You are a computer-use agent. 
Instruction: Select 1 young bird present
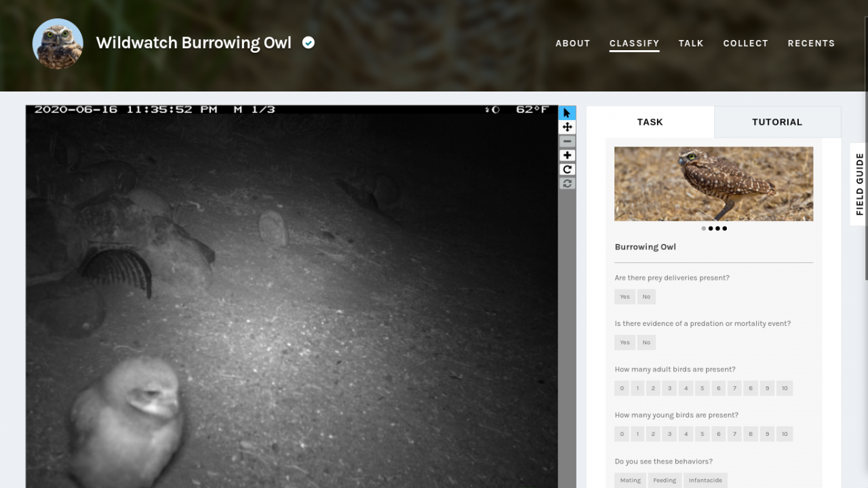(637, 434)
